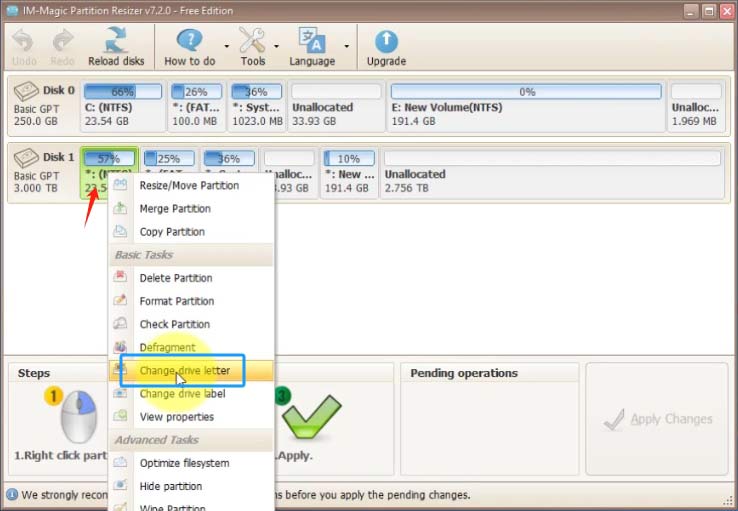Open the Tools wrench icon
Viewport: 738px width, 511px height.
pyautogui.click(x=252, y=40)
